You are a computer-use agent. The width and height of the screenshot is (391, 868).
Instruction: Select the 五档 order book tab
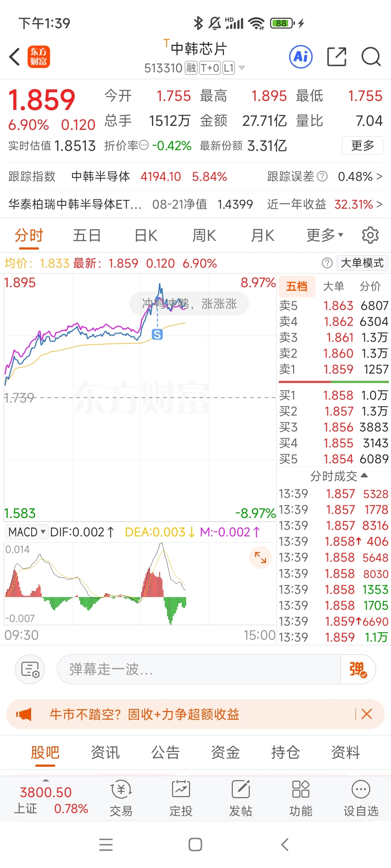(x=297, y=286)
